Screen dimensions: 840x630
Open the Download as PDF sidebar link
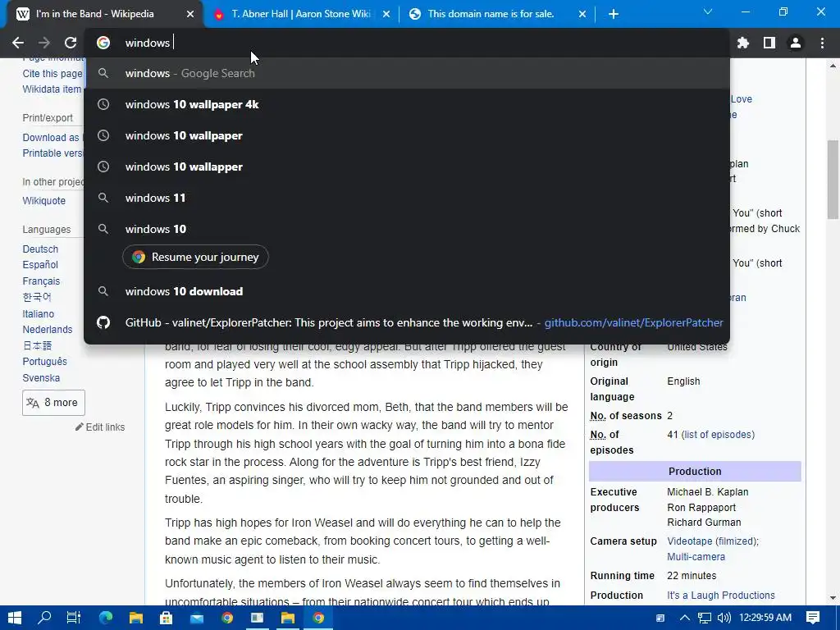51,138
